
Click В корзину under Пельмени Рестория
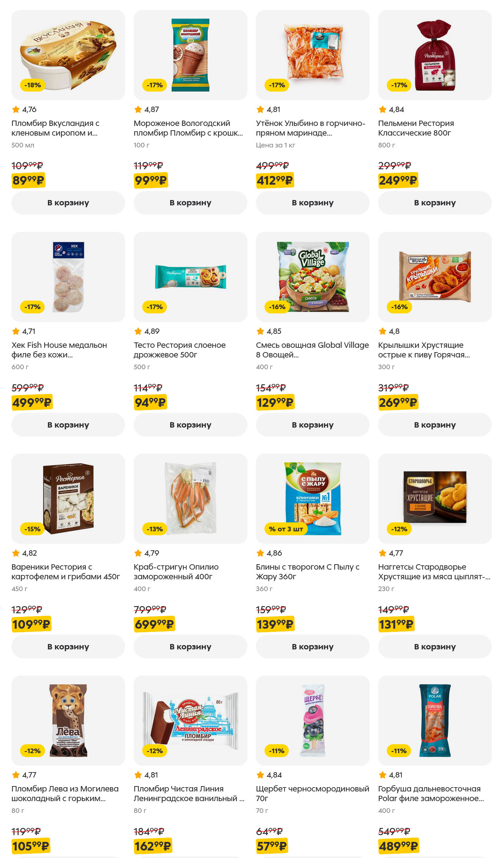[x=435, y=203]
